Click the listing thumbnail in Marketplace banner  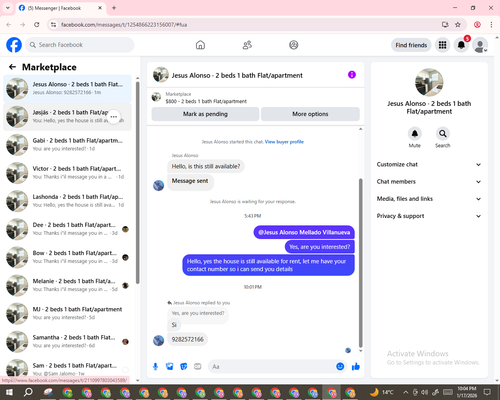pos(156,97)
